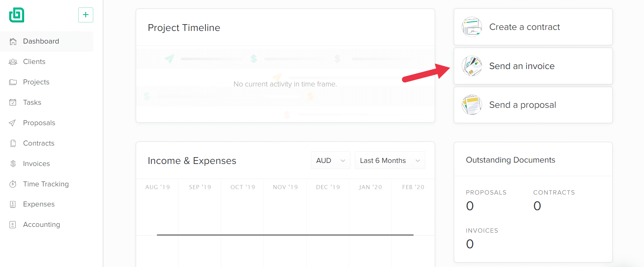The height and width of the screenshot is (267, 644).
Task: Click the Send a proposal card
Action: point(533,105)
